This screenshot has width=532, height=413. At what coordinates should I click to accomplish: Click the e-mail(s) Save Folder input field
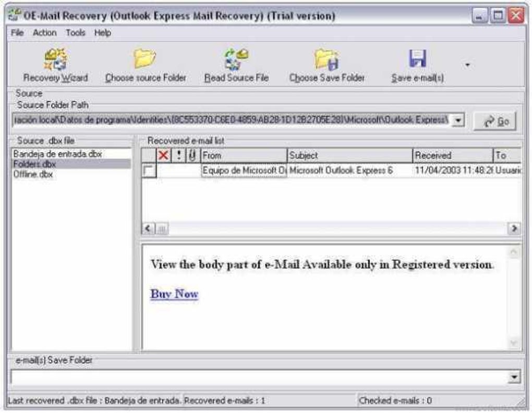(260, 376)
